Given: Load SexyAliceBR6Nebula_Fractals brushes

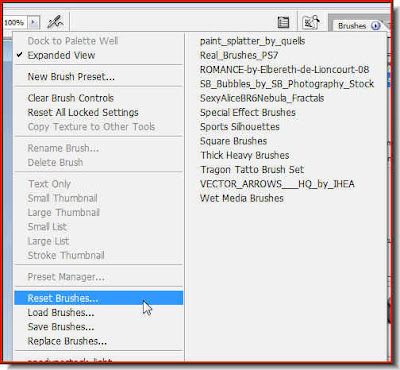Looking at the screenshot, I should click(262, 98).
